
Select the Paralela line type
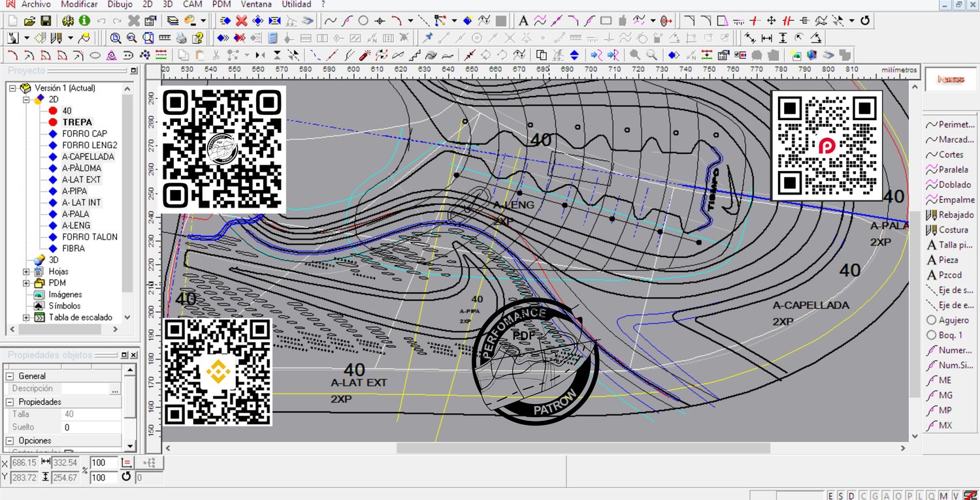947,170
